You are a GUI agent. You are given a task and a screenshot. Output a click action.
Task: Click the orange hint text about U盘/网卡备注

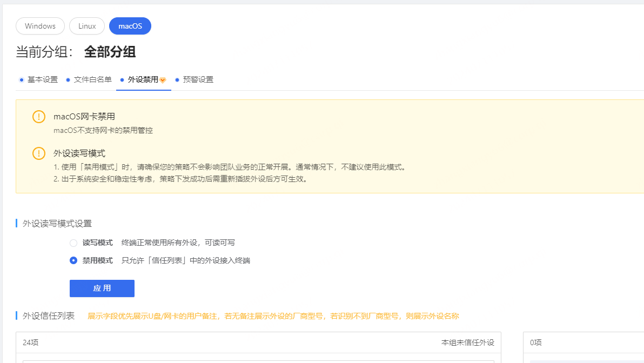pos(273,316)
